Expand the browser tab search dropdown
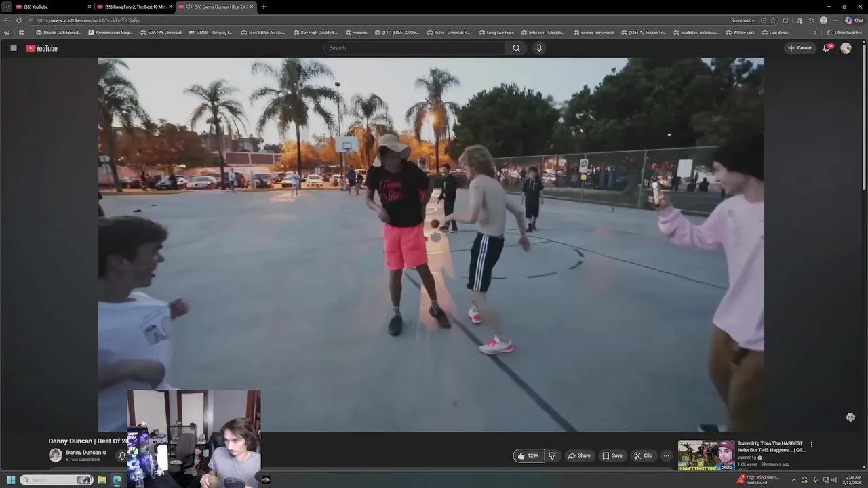The height and width of the screenshot is (488, 868). (6, 7)
